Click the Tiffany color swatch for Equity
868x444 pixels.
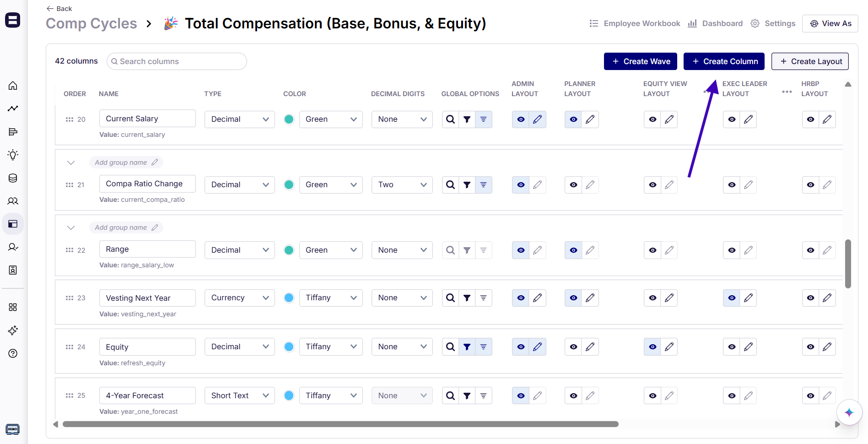pyautogui.click(x=289, y=347)
